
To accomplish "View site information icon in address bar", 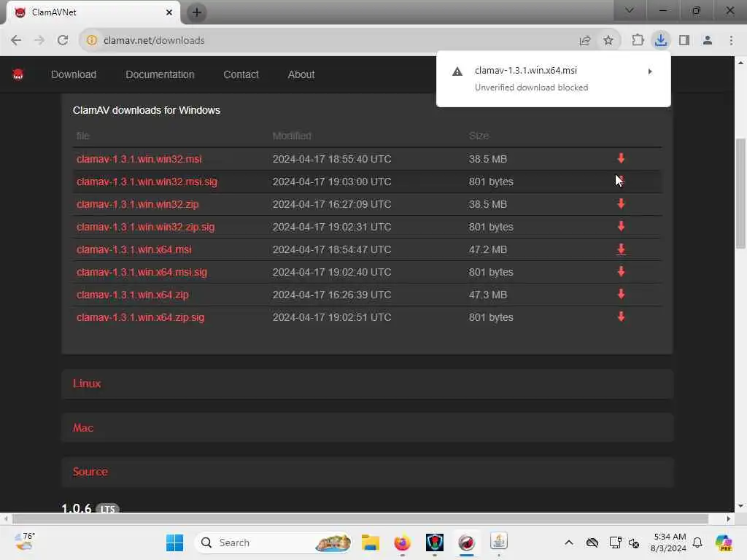I will 91,41.
